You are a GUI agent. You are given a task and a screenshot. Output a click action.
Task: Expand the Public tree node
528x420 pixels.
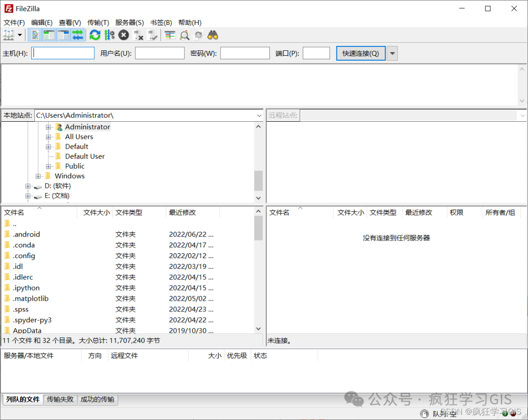pos(48,166)
